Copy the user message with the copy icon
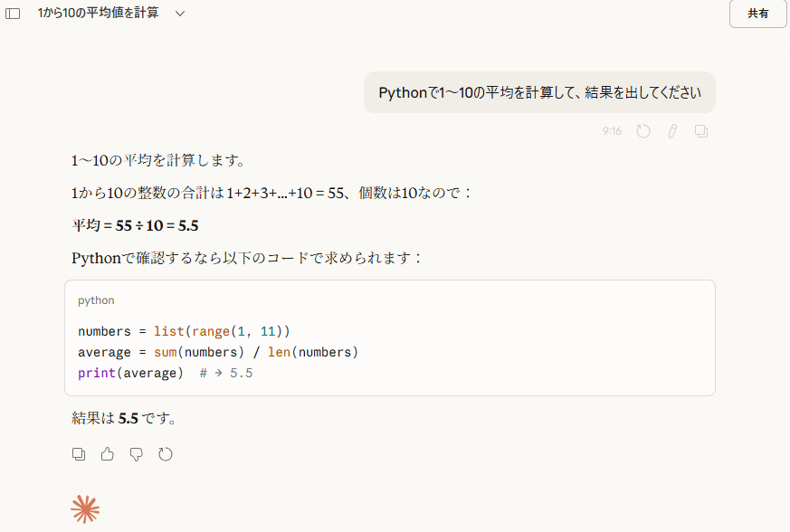The width and height of the screenshot is (790, 532). [x=701, y=131]
